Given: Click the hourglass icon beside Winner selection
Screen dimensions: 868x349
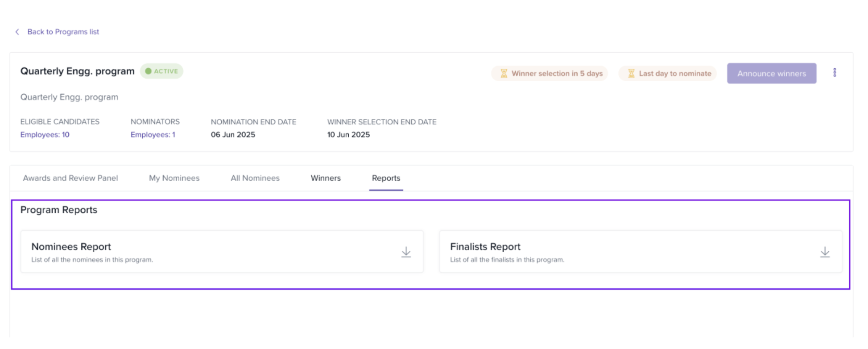Looking at the screenshot, I should pos(504,74).
